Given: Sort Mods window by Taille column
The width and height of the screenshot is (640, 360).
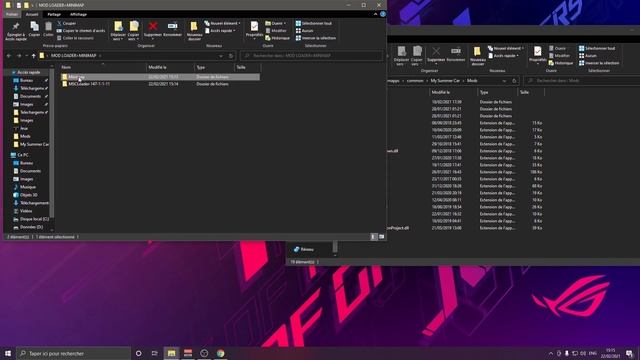Looking at the screenshot, I should coord(531,92).
